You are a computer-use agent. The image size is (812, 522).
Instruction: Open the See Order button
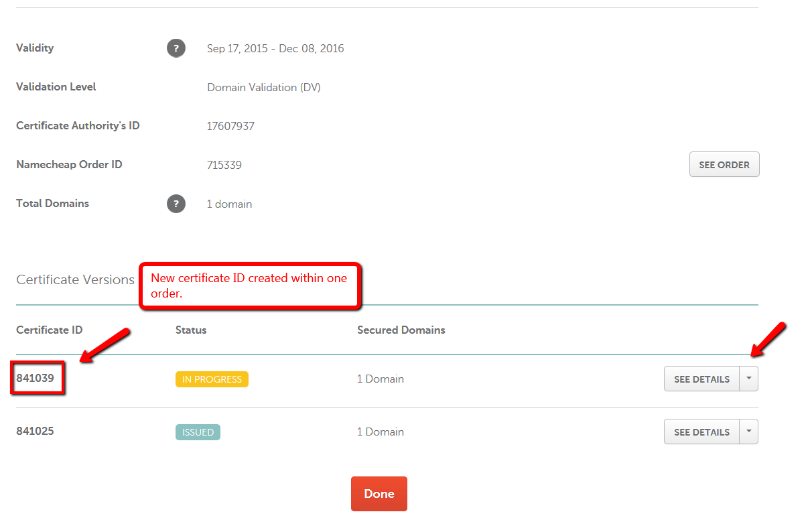click(x=724, y=164)
